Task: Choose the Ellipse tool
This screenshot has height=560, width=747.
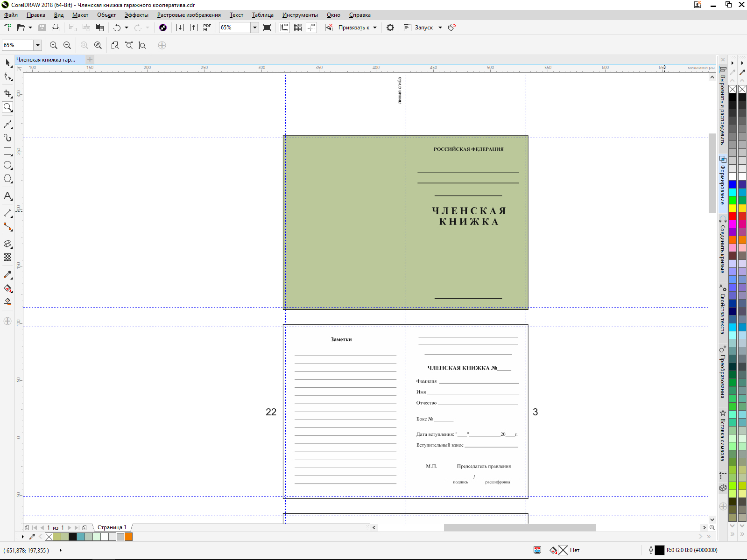Action: 7,165
